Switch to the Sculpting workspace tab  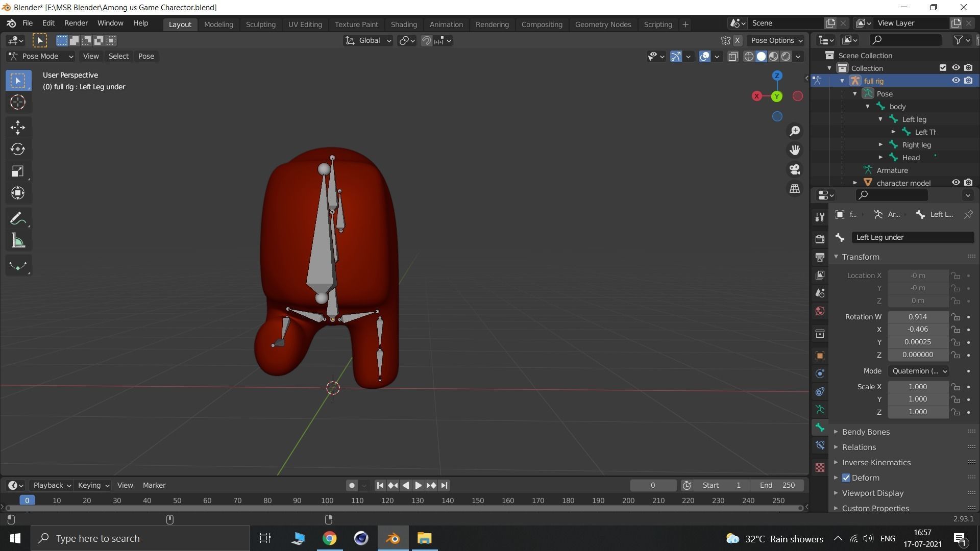[x=260, y=24]
